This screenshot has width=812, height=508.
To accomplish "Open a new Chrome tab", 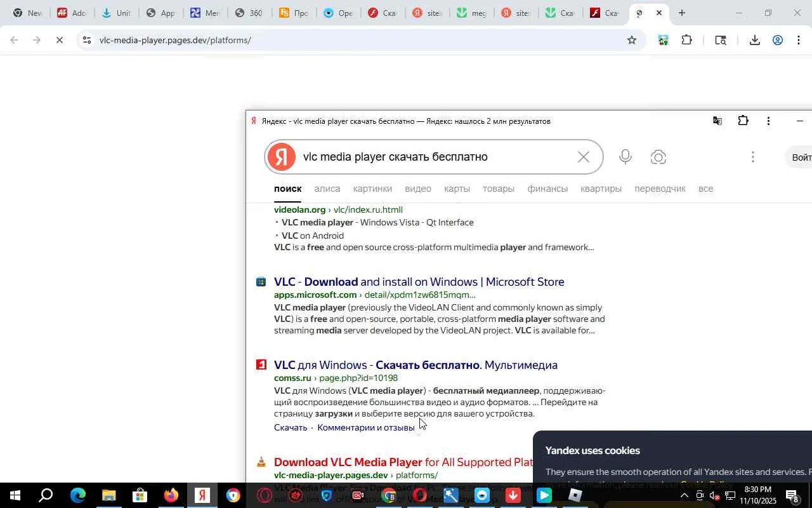I will click(681, 13).
